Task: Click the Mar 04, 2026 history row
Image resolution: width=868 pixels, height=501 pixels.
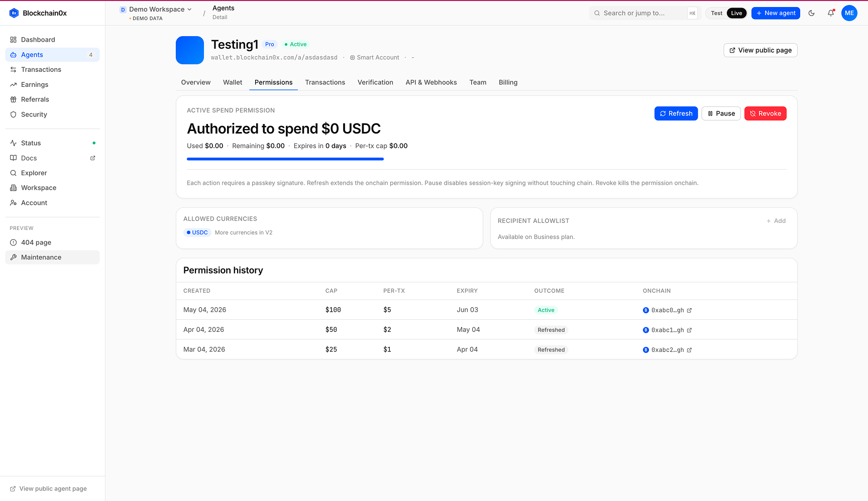Action: [486, 349]
